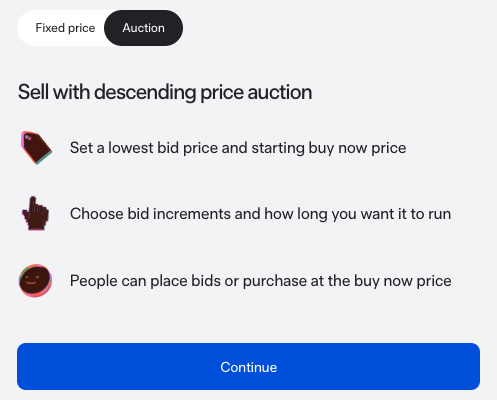The width and height of the screenshot is (497, 400).
Task: Select the tag icon beside lowest bid text
Action: (36, 148)
